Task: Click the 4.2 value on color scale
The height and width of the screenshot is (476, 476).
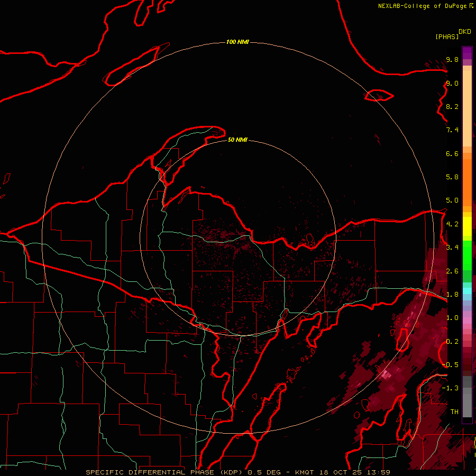Action: (x=452, y=224)
